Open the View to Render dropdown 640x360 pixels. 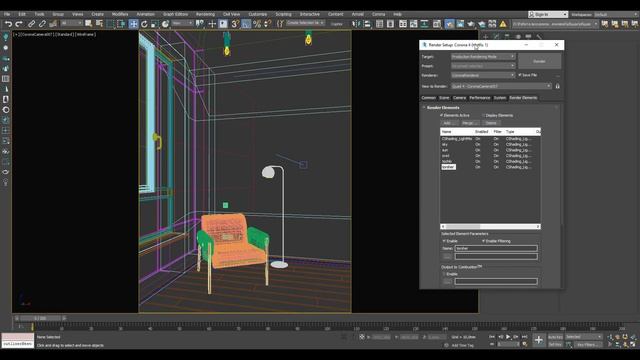click(x=501, y=86)
